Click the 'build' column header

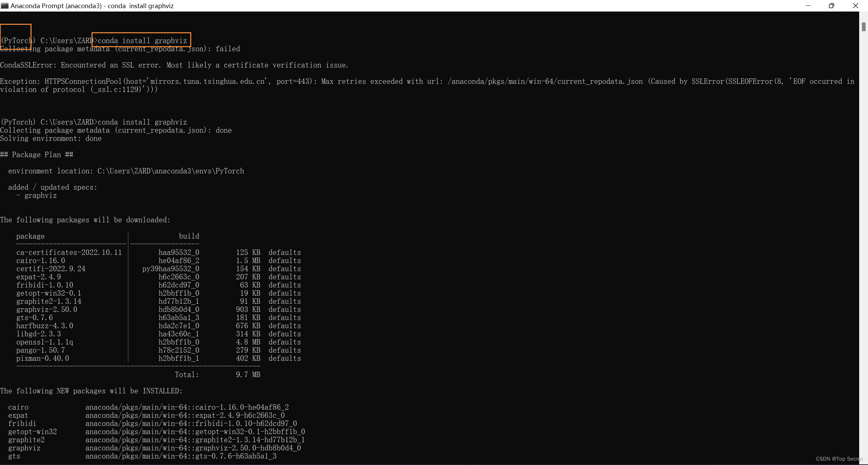189,236
